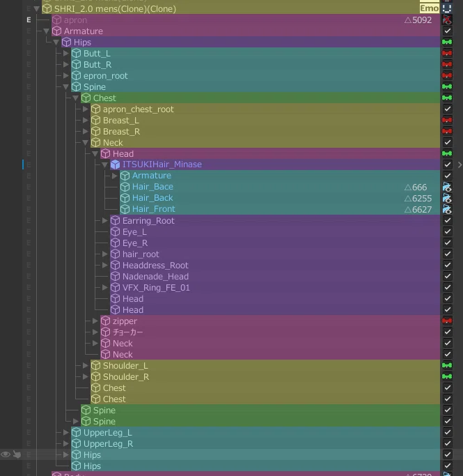Click the △666 triangle count on Hair_Bace row
Image resolution: width=463 pixels, height=476 pixels.
[416, 187]
